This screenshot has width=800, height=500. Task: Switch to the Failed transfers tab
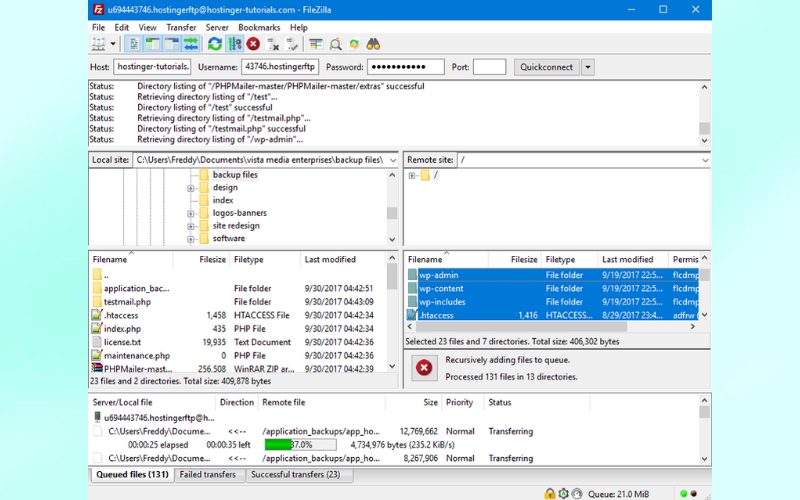click(208, 474)
